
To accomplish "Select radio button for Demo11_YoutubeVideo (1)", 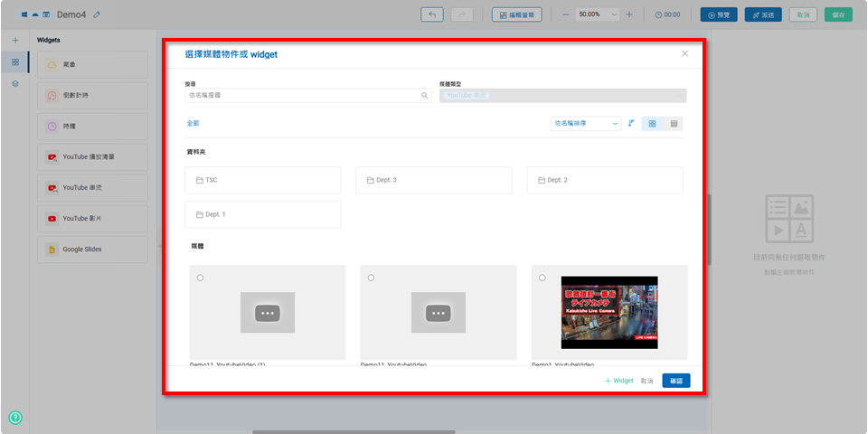I will (x=200, y=278).
